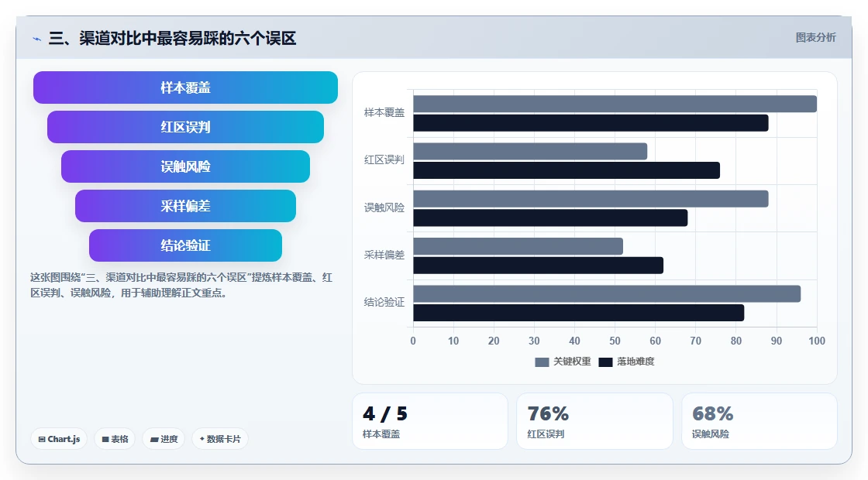Click the gray 红区误判 关键权重 chart bar
The height and width of the screenshot is (480, 868).
click(530, 152)
